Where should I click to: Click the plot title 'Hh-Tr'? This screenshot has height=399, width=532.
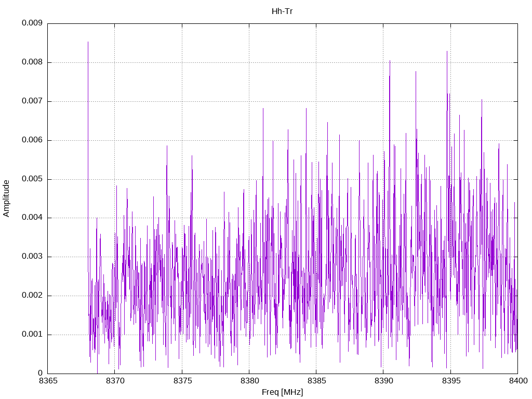282,11
